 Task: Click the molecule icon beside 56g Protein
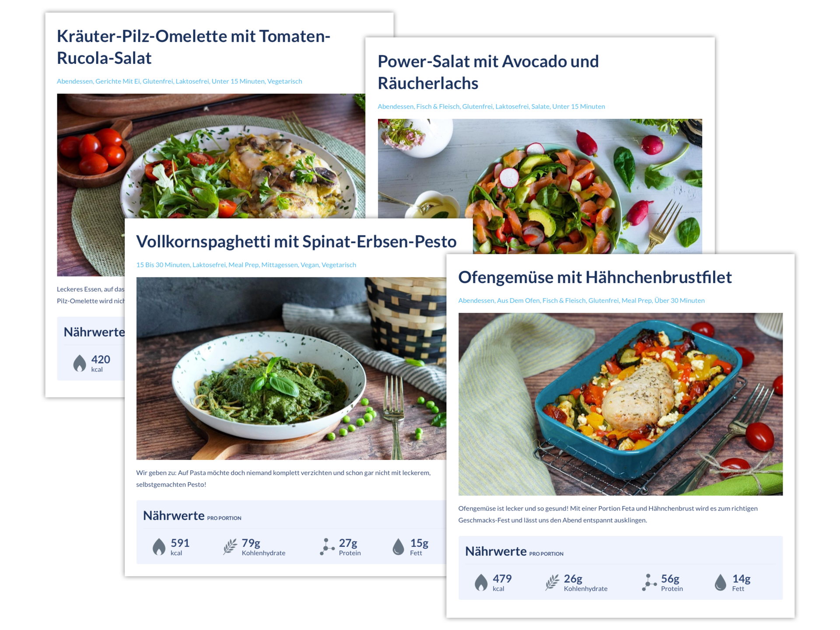click(x=649, y=583)
